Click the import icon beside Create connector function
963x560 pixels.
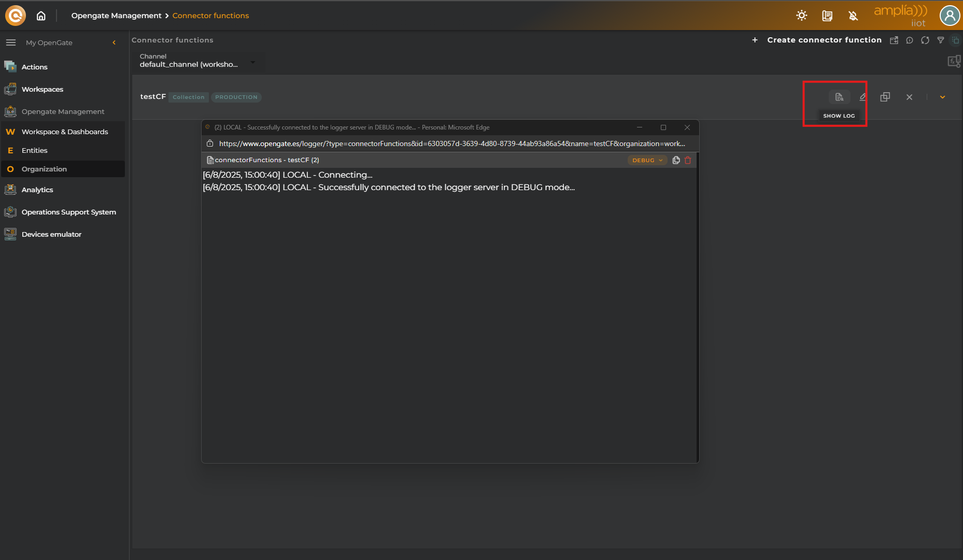(x=894, y=40)
